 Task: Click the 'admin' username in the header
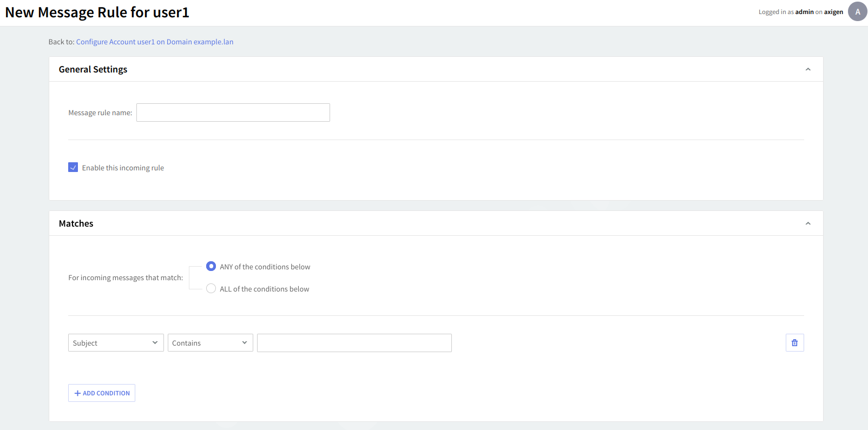(804, 12)
